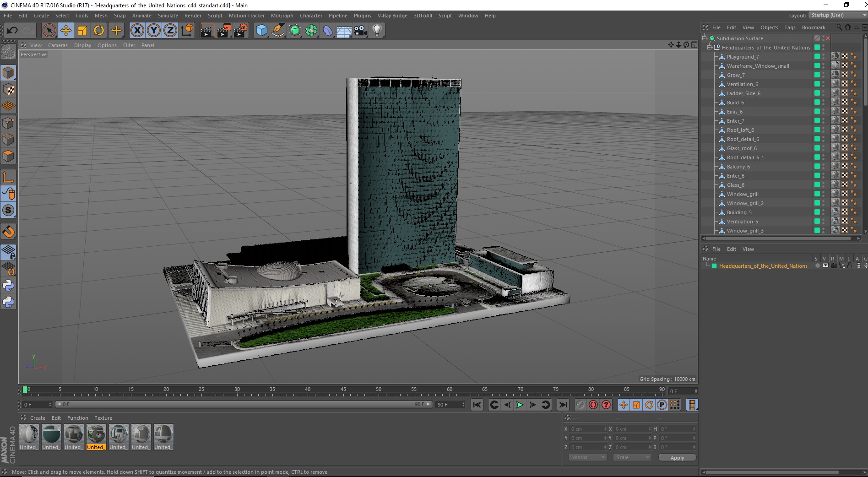The image size is (868, 477).
Task: Go to start of animation
Action: (x=477, y=405)
